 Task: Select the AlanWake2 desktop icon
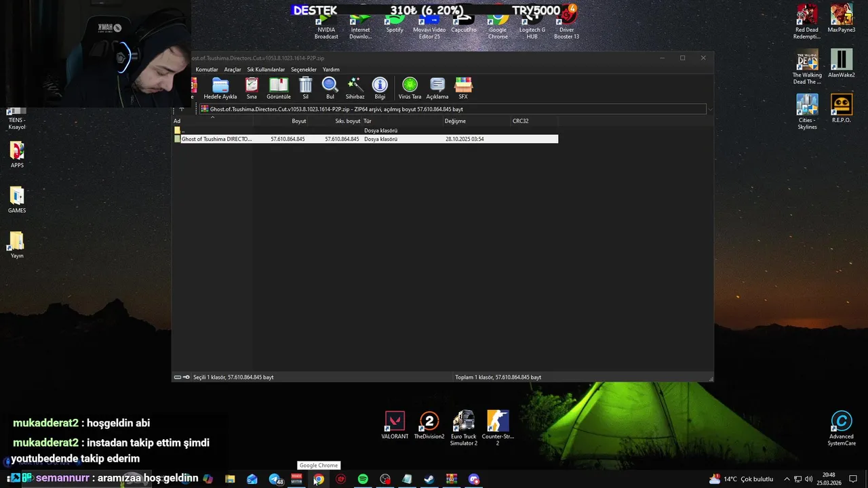(x=842, y=64)
